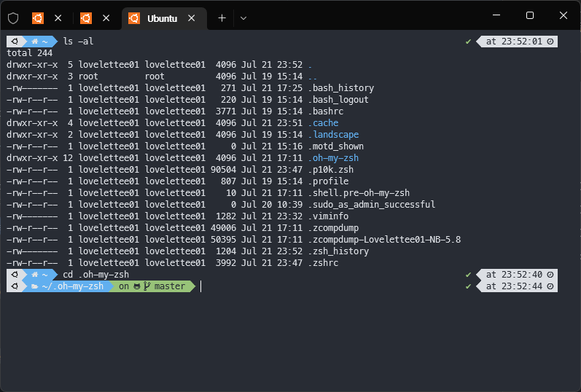Click the 'master' branch name
581x392 pixels.
[x=170, y=286]
